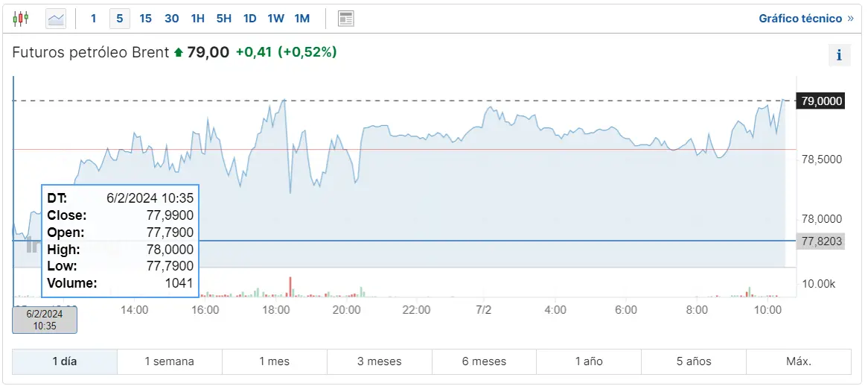The image size is (868, 389).
Task: Set interval to 1D
Action: (x=249, y=18)
